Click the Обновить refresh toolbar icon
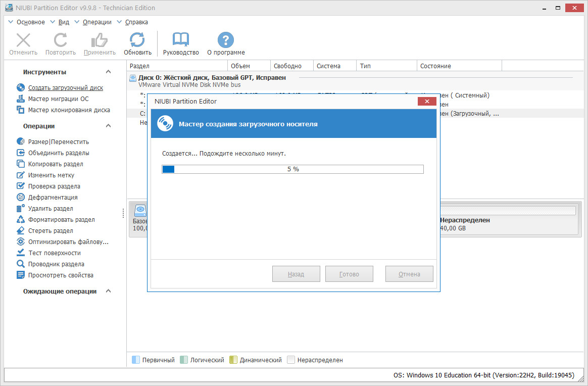The width and height of the screenshot is (588, 386). tap(137, 40)
